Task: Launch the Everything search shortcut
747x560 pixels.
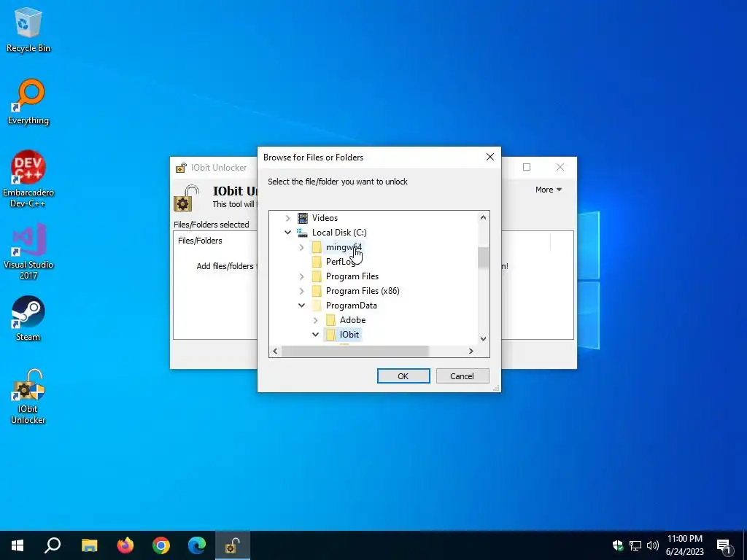Action: pyautogui.click(x=28, y=101)
